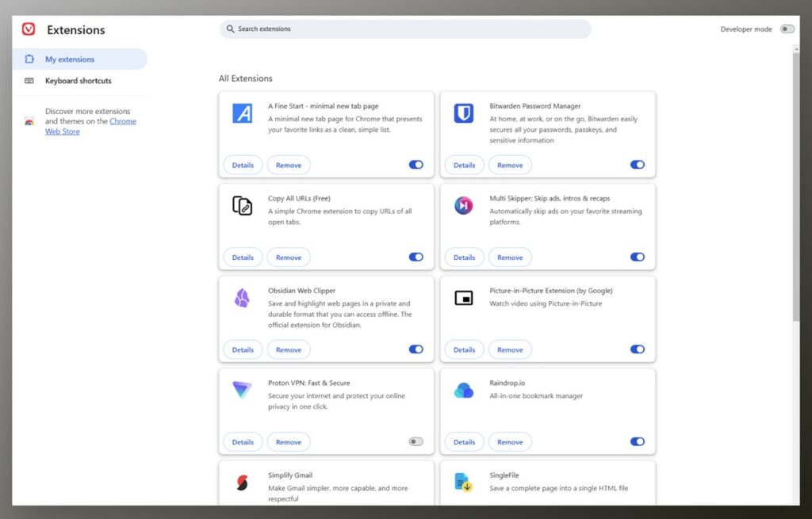Screen dimensions: 812x519
Task: Click the Multi Skipper extension icon
Action: click(463, 205)
